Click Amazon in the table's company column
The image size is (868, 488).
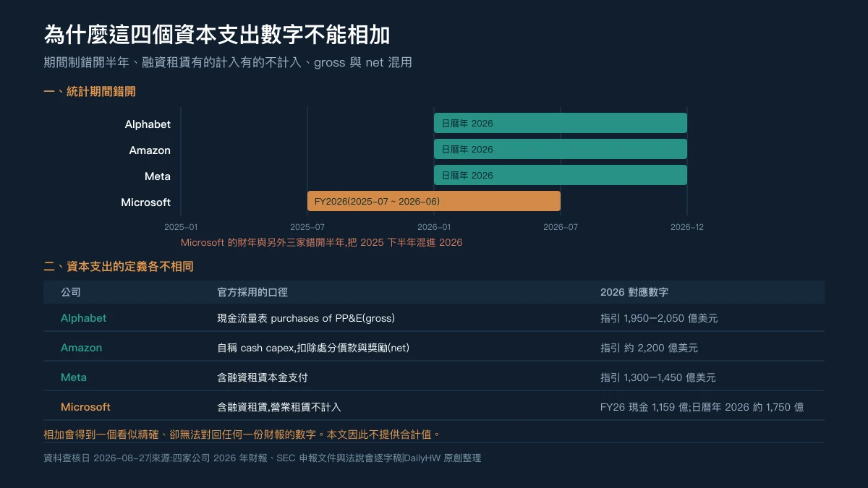[82, 348]
